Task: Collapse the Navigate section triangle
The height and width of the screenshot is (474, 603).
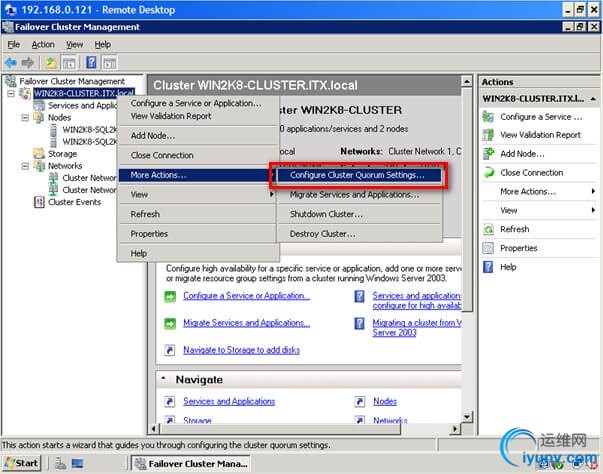Action: tap(164, 379)
